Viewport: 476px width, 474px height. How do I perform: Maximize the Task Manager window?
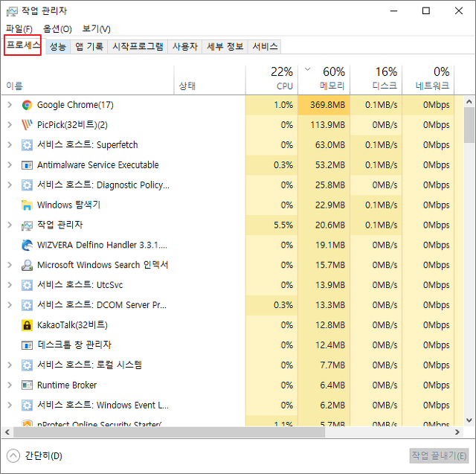pos(426,11)
